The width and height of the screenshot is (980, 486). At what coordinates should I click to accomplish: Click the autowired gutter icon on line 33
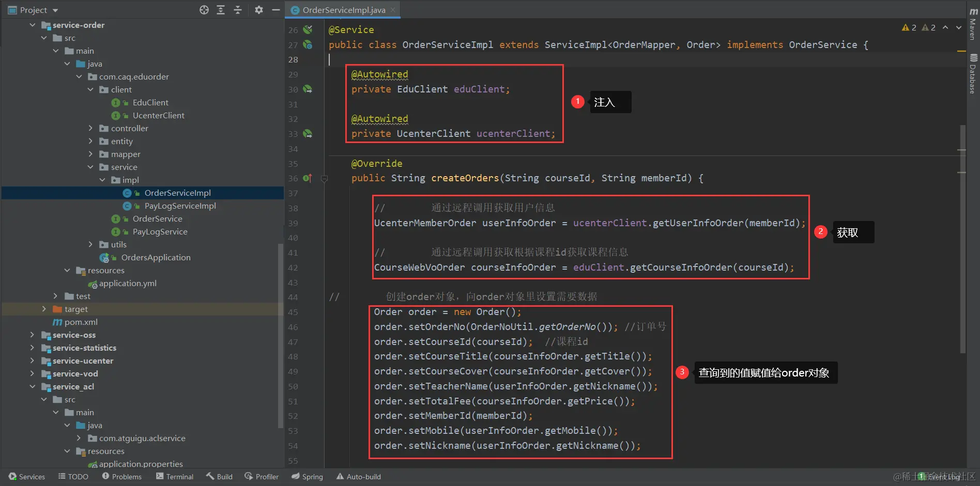[308, 134]
